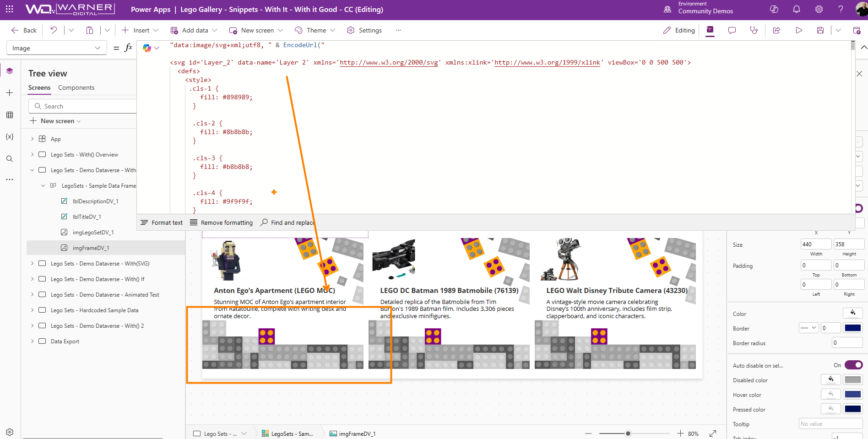This screenshot has width=868, height=439.
Task: Switch to the Components tab
Action: [76, 87]
